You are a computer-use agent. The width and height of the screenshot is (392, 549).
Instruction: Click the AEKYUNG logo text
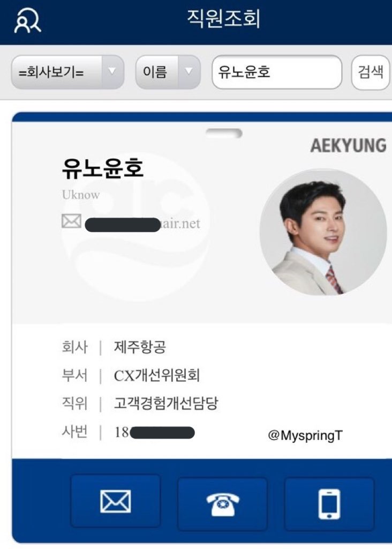tap(348, 146)
